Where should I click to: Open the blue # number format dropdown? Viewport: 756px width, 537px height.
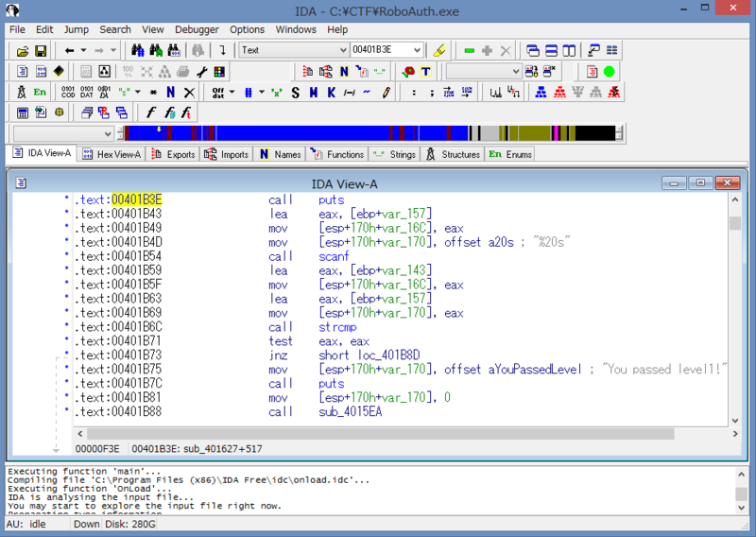coord(262,92)
